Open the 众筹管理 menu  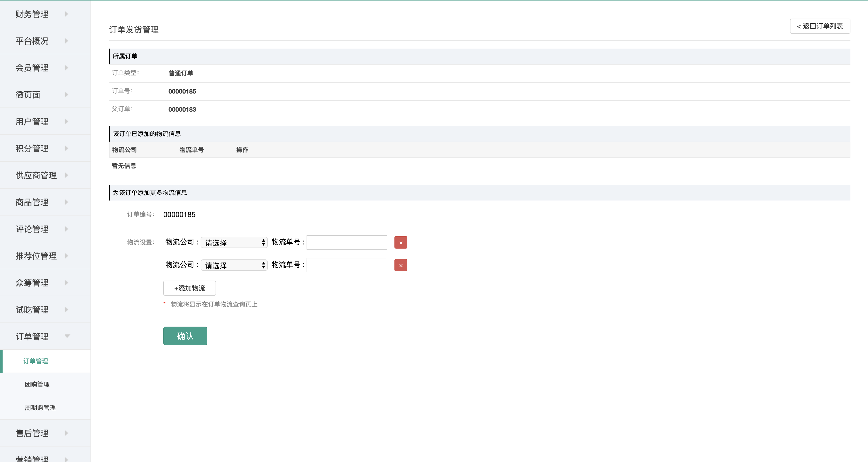pyautogui.click(x=45, y=282)
